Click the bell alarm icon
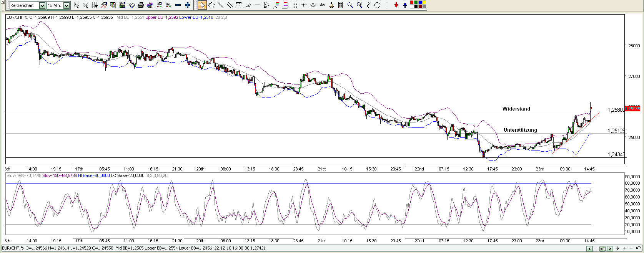The width and height of the screenshot is (644, 253). pyautogui.click(x=331, y=5)
